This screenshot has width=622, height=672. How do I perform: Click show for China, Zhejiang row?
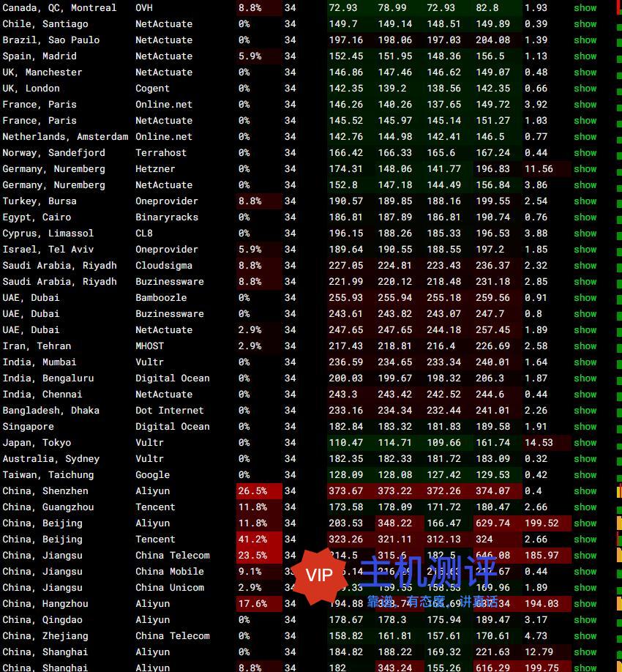click(585, 636)
